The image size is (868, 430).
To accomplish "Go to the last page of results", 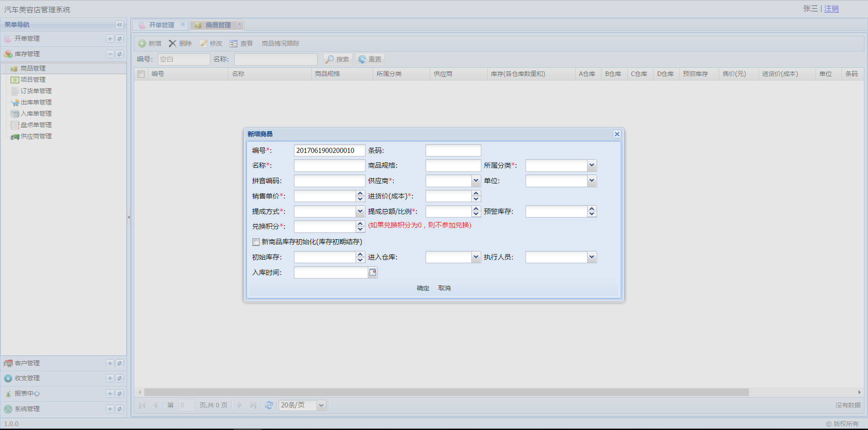I will pos(253,405).
